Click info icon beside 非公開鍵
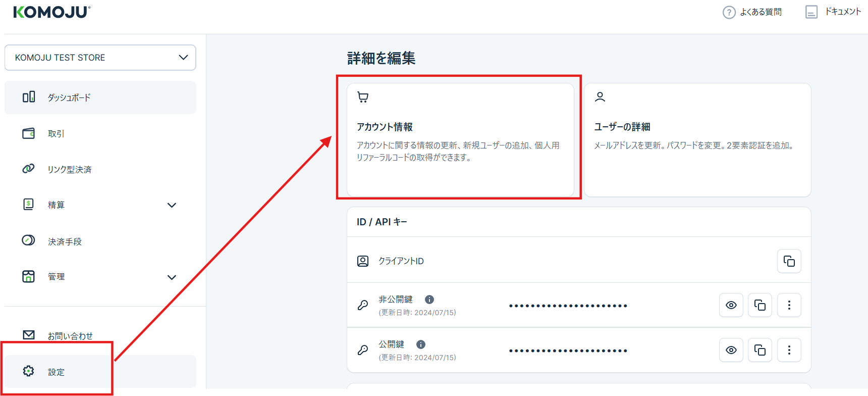The image size is (868, 396). (x=429, y=300)
